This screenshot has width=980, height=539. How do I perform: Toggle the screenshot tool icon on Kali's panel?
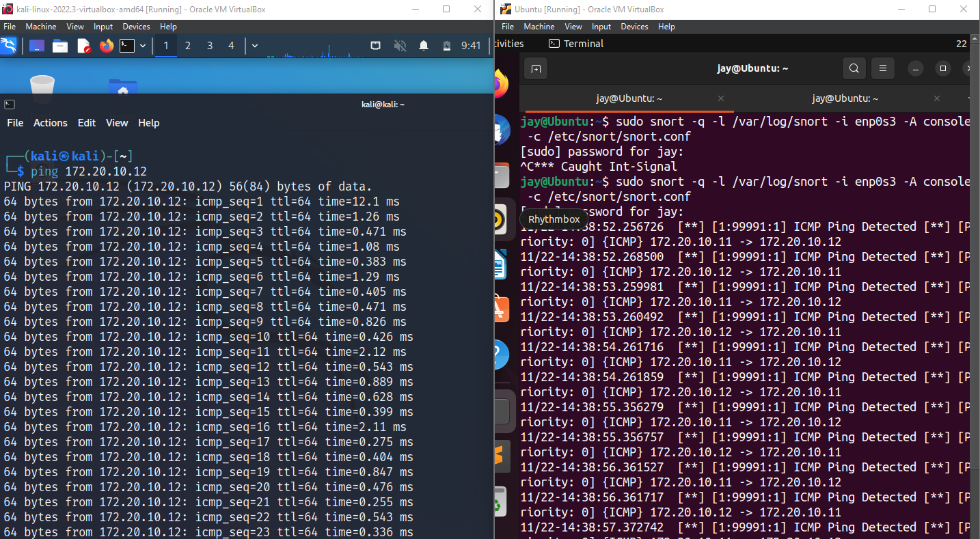[x=375, y=45]
